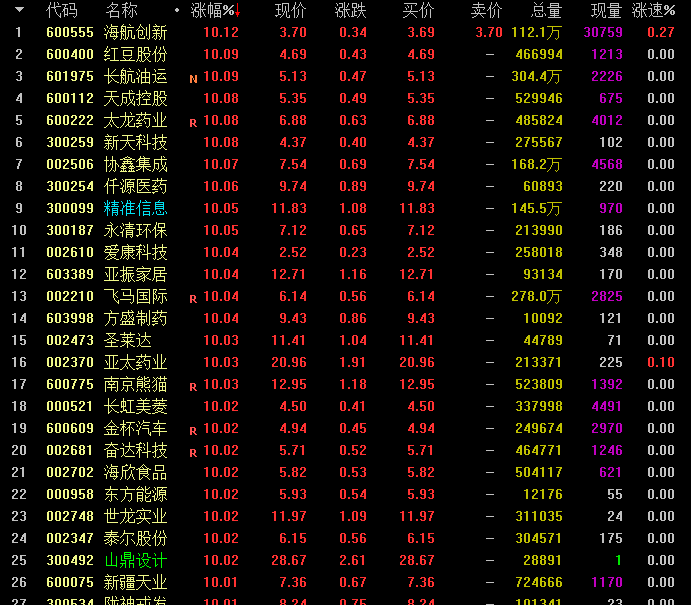Screen dimensions: 691x605
Task: Sort by the 现价 column header
Action: pyautogui.click(x=290, y=10)
